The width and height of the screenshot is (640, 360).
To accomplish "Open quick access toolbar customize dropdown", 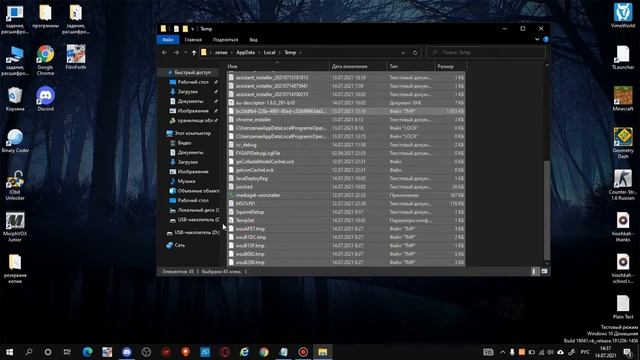I will 193,29.
